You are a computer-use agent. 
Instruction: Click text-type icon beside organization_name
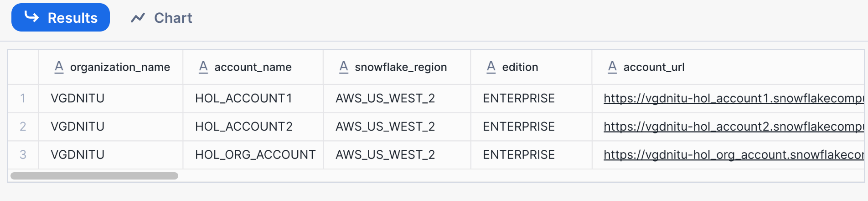coord(59,67)
